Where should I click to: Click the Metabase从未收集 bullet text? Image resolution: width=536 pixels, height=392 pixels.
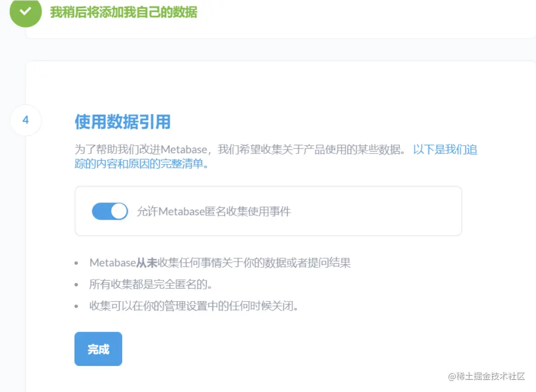pyautogui.click(x=220, y=263)
